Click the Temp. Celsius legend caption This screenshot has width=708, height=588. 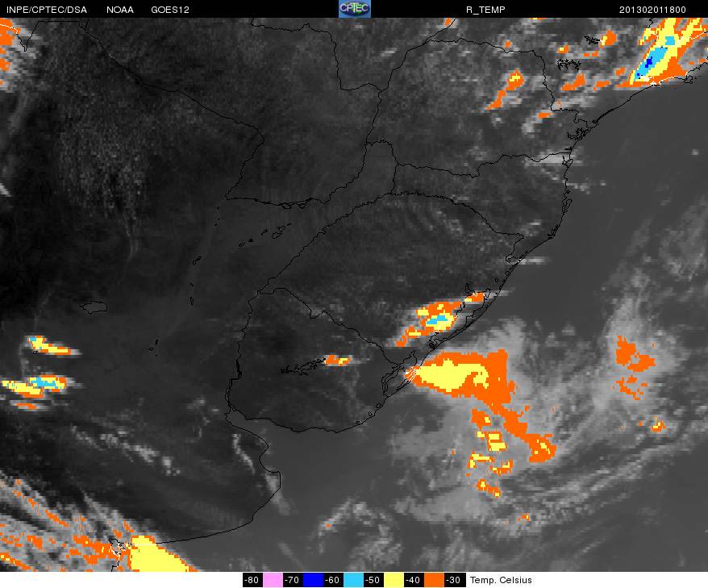click(501, 580)
